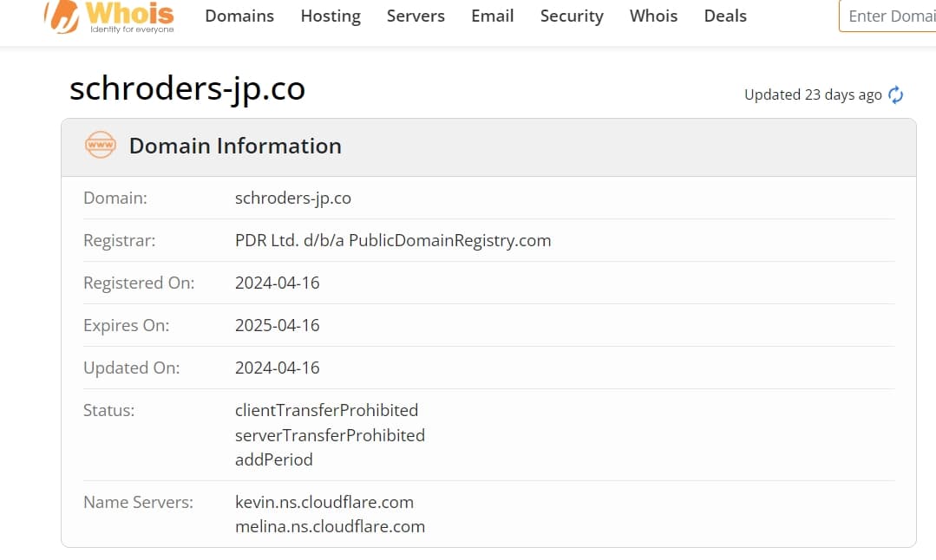
Task: Go to the Deals page
Action: (x=725, y=16)
